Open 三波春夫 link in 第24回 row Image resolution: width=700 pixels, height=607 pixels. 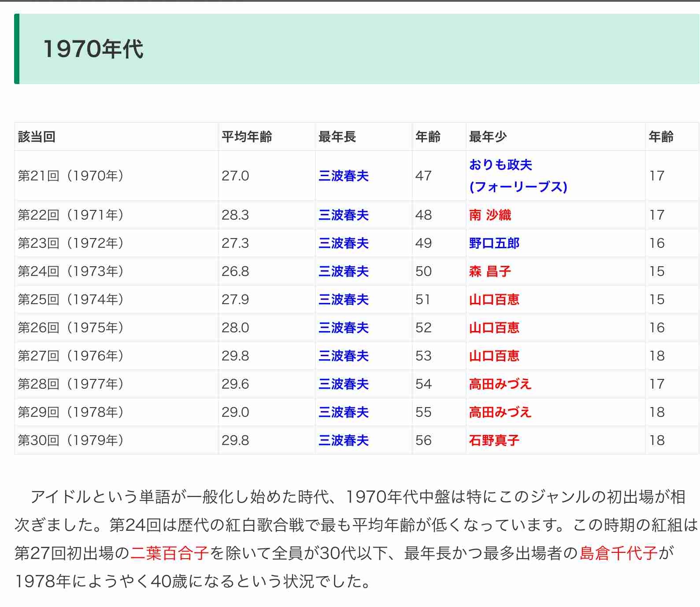pyautogui.click(x=344, y=272)
